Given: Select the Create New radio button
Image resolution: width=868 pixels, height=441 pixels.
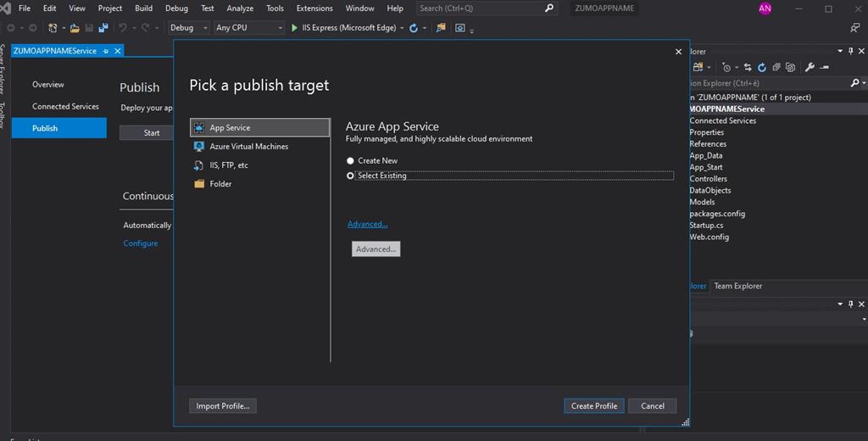Looking at the screenshot, I should 351,161.
